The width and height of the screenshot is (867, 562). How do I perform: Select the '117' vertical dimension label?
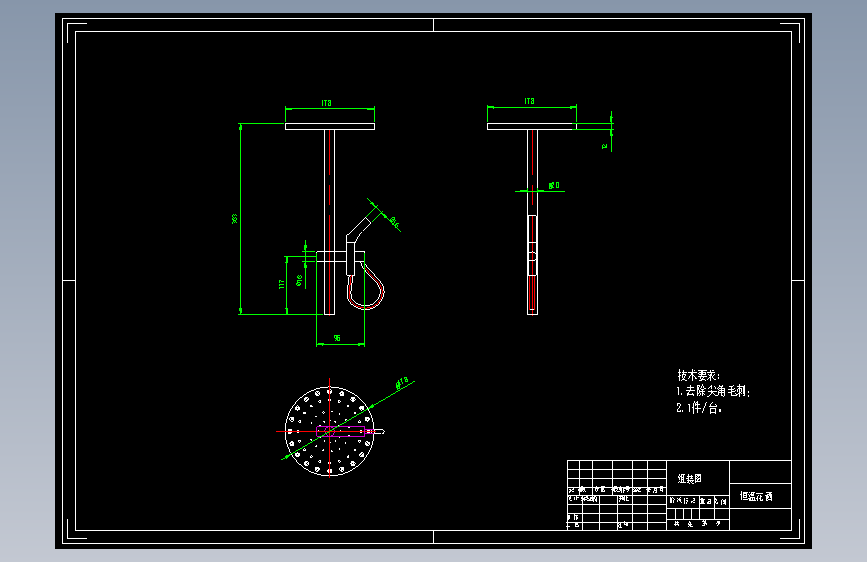(281, 284)
